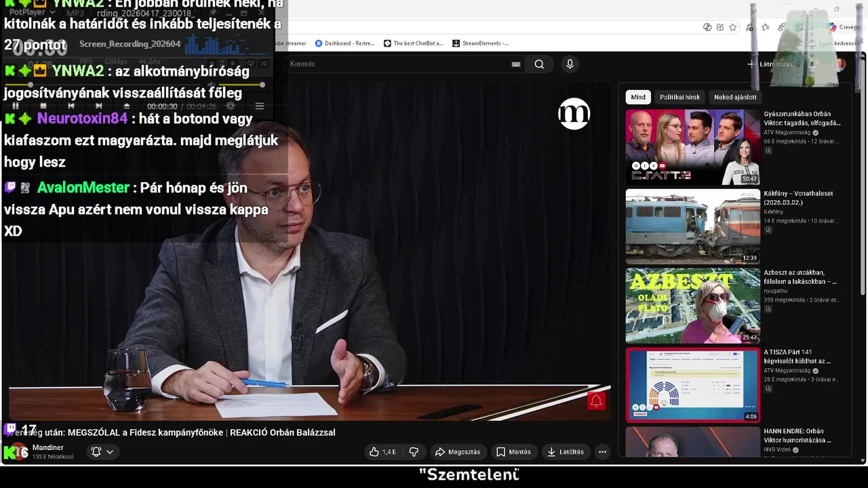868x488 pixels.
Task: Open the ATV Magyarország channel under Gyászmunkában
Action: [787, 133]
